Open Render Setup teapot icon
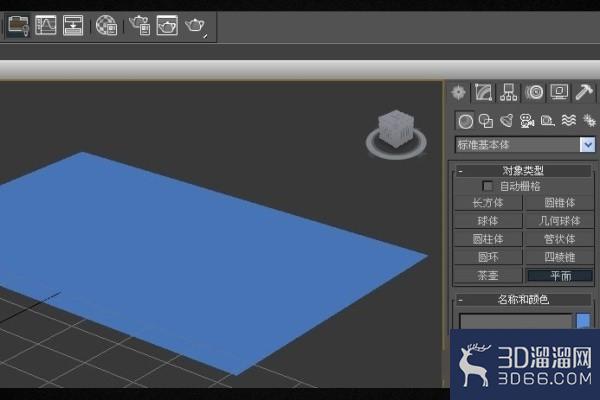The height and width of the screenshot is (400, 600). coord(139,26)
